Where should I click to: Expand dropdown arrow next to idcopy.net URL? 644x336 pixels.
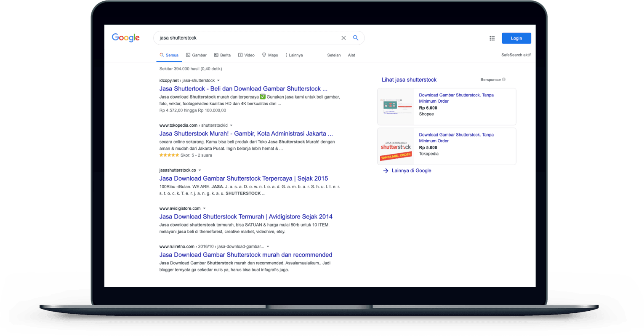(218, 80)
